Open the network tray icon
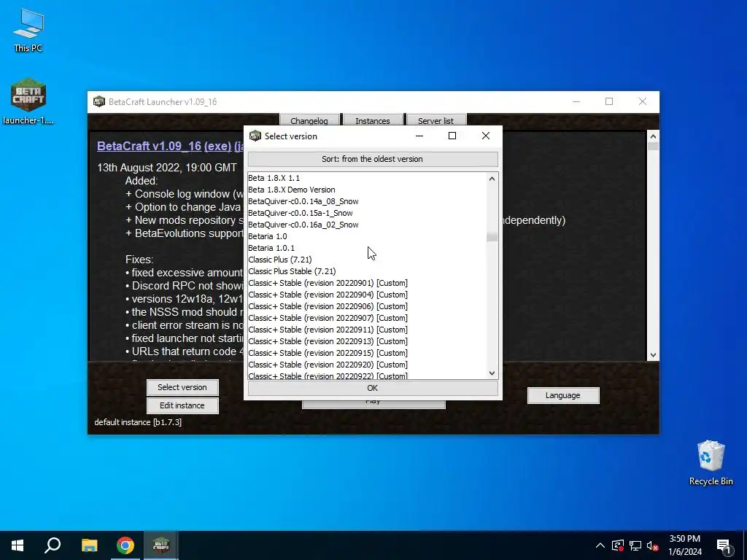 [635, 545]
